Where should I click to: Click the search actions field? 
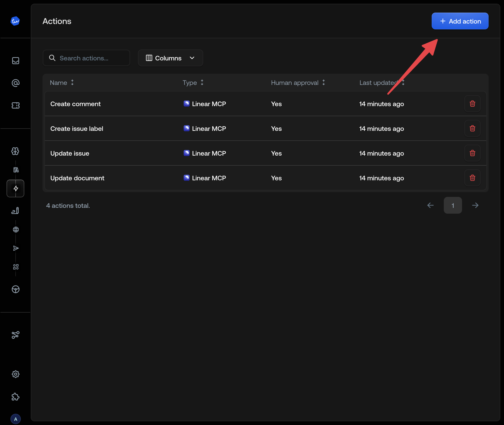pyautogui.click(x=86, y=58)
